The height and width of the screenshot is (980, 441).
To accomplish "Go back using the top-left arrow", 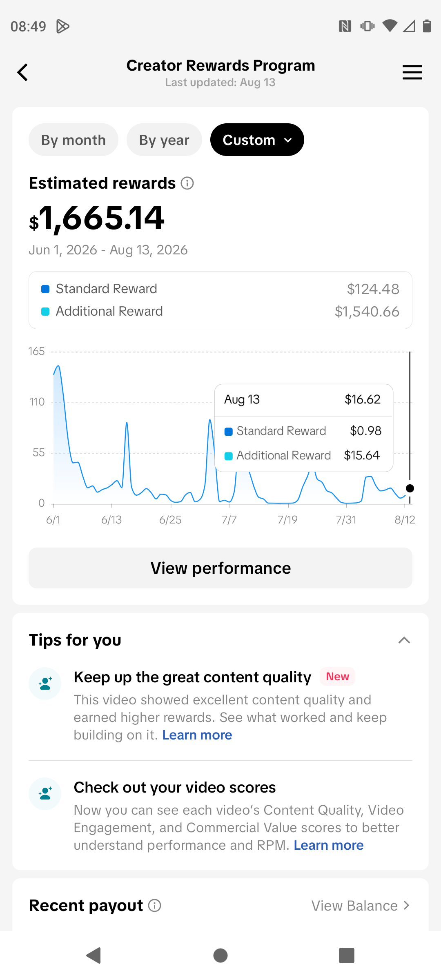I will coord(22,72).
